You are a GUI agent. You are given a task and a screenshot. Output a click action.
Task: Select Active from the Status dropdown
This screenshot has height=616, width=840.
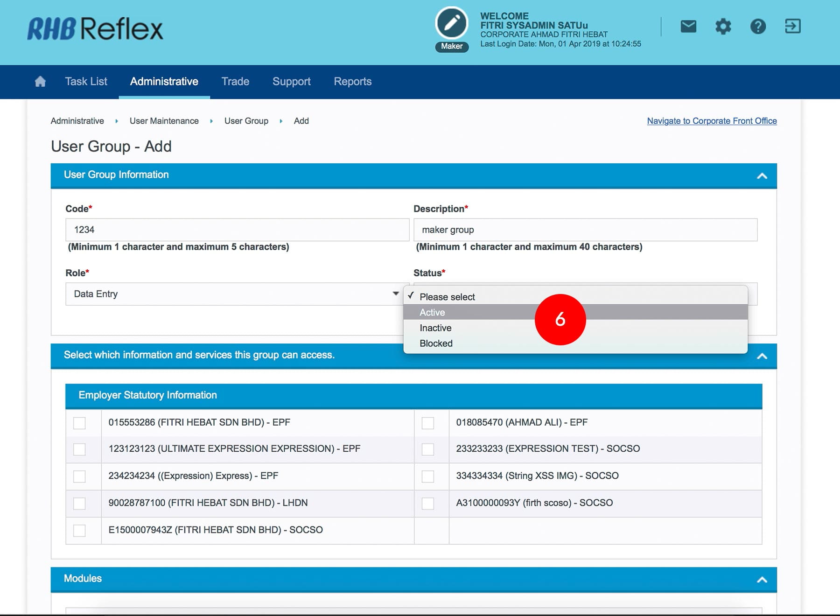click(x=432, y=312)
